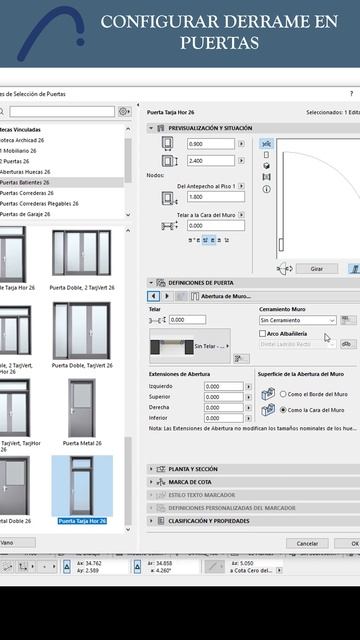Click the Cancelar button

(307, 544)
